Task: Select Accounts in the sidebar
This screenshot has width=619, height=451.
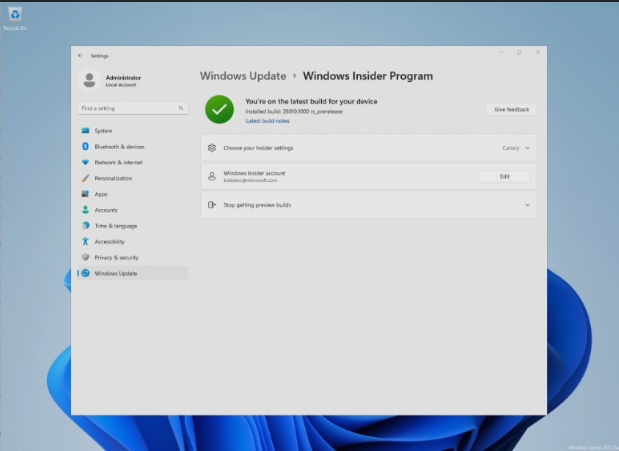Action: [x=133, y=210]
